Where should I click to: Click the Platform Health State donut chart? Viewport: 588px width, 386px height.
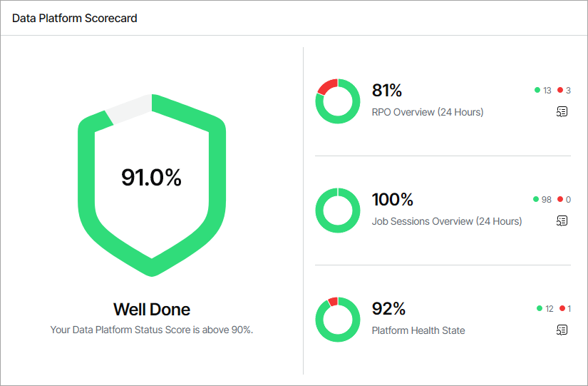pyautogui.click(x=337, y=320)
